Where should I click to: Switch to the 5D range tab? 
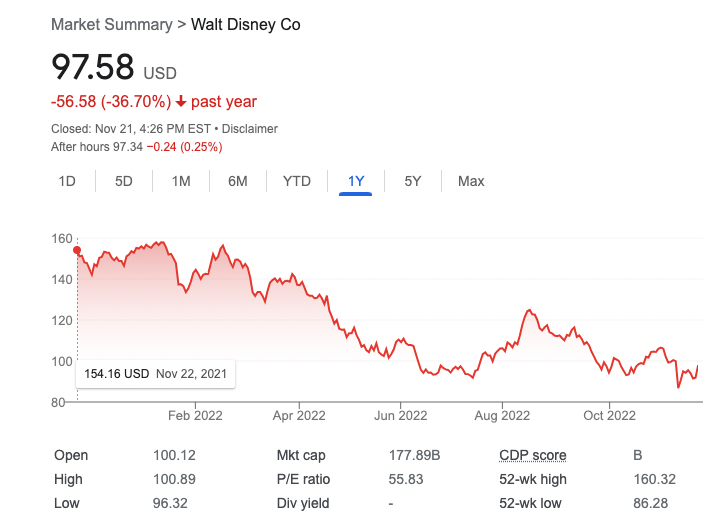click(124, 181)
